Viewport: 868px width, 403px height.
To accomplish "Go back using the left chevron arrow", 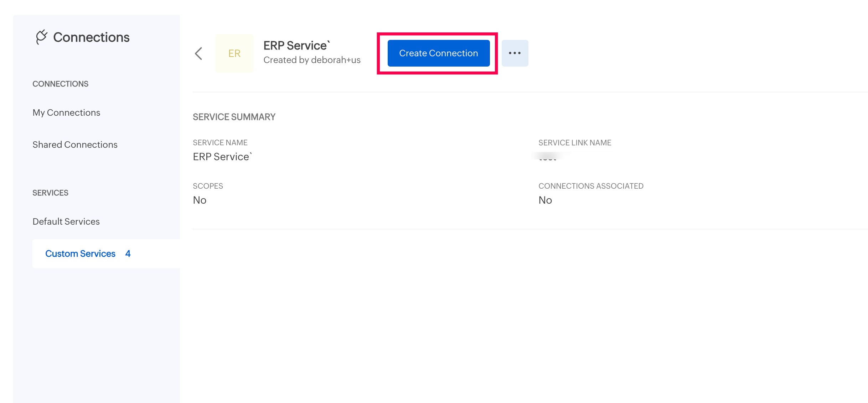I will click(199, 54).
